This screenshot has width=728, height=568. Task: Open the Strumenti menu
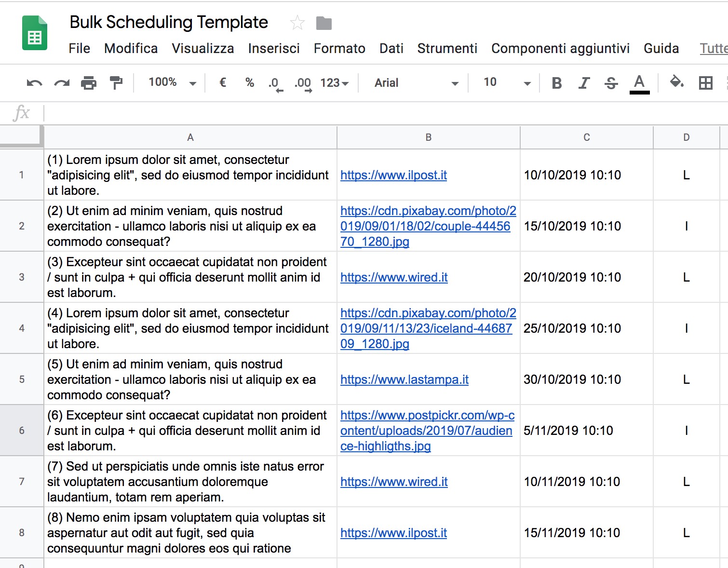[x=447, y=48]
